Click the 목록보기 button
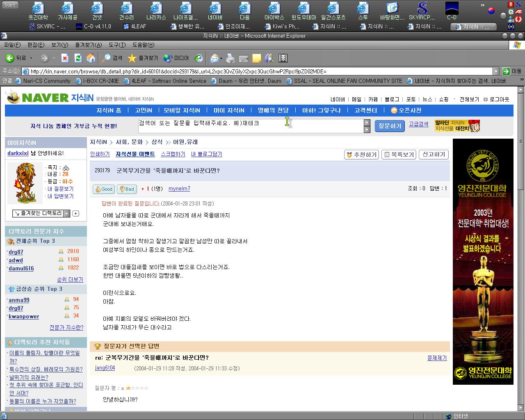This screenshot has height=420, width=525. 399,155
